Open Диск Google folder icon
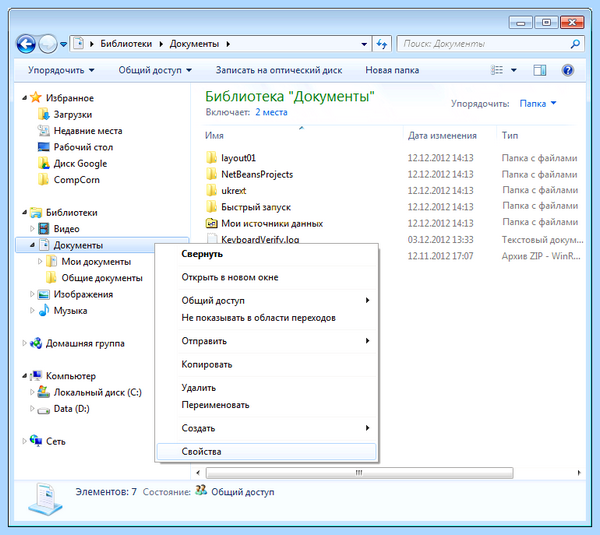This screenshot has width=600, height=535. pos(44,163)
